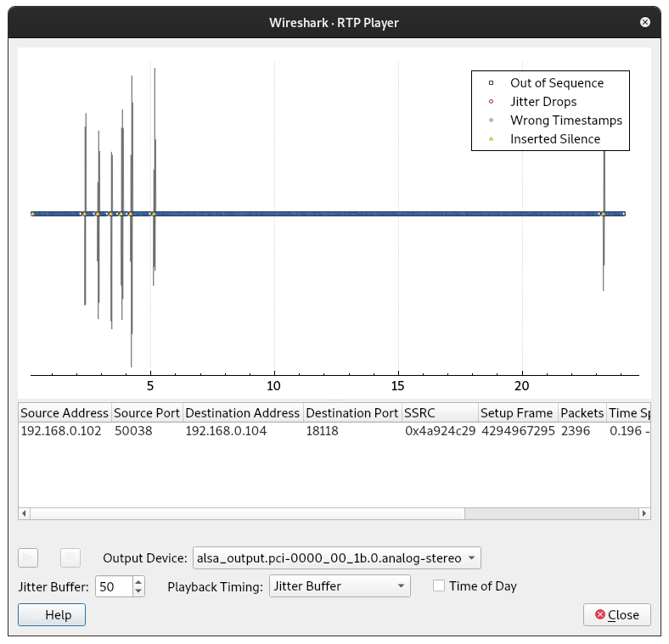Image resolution: width=669 pixels, height=644 pixels.
Task: Click the inserted silence marker near 23 seconds
Action: point(603,213)
